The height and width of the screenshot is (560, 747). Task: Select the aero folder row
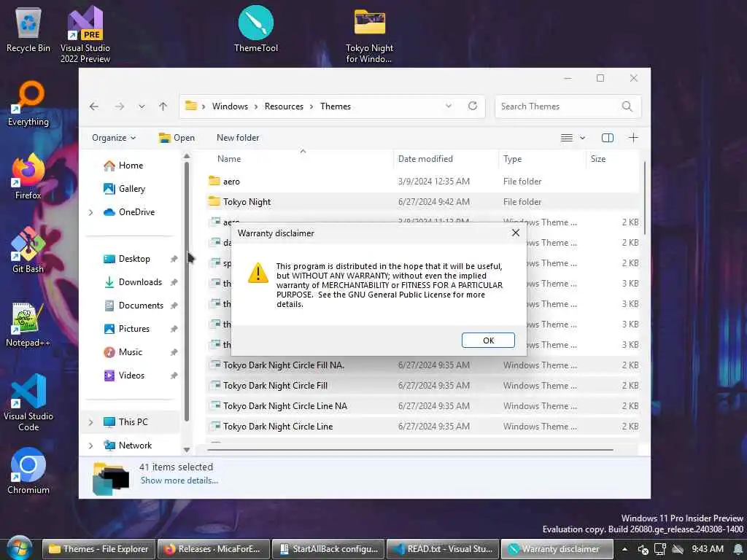tap(422, 182)
